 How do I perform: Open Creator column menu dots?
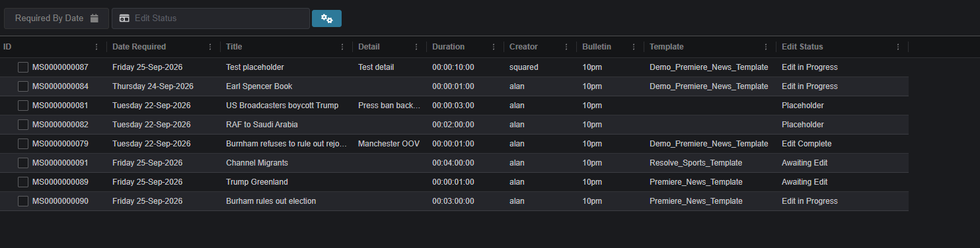[x=566, y=47]
